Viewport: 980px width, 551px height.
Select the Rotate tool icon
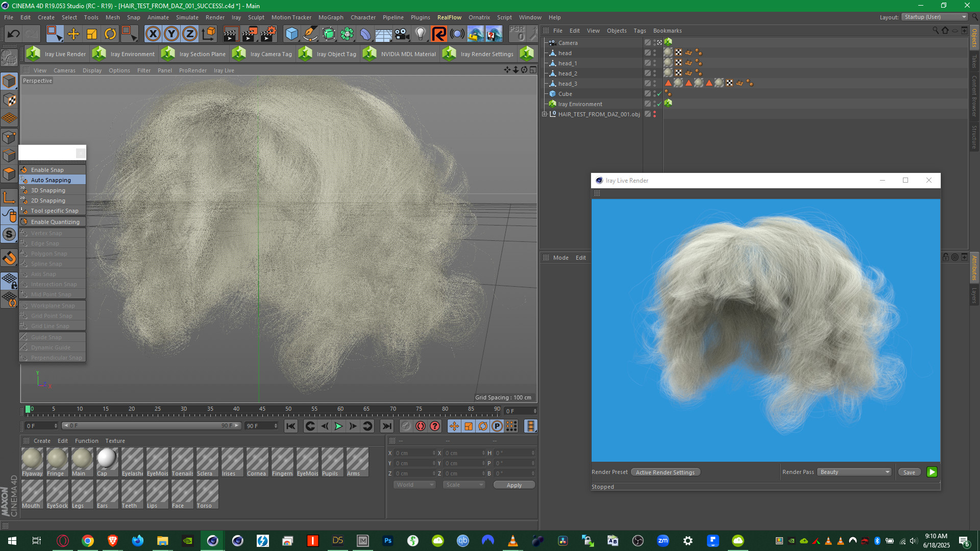click(110, 34)
